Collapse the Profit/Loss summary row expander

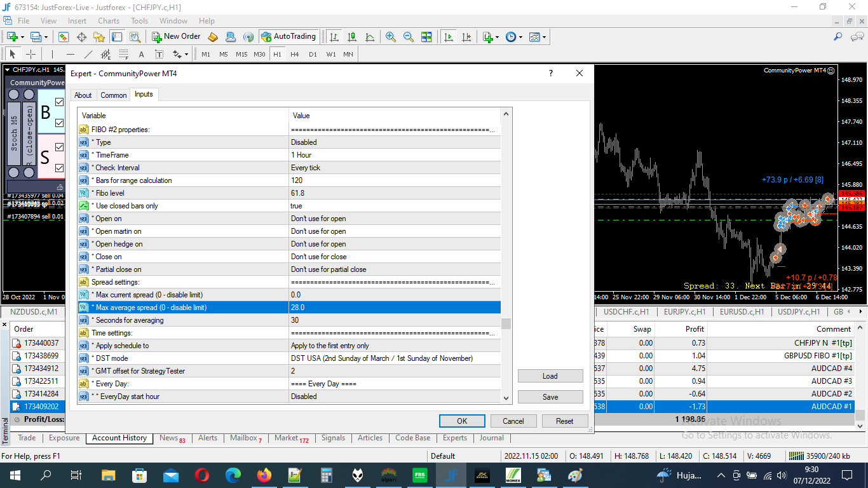[x=17, y=419]
